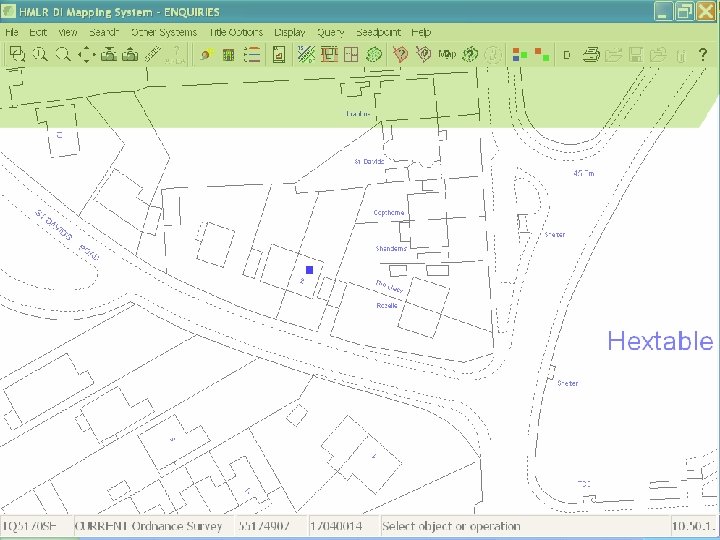This screenshot has width=720, height=540.
Task: Pick the ruler measure tool
Action: tap(154, 54)
